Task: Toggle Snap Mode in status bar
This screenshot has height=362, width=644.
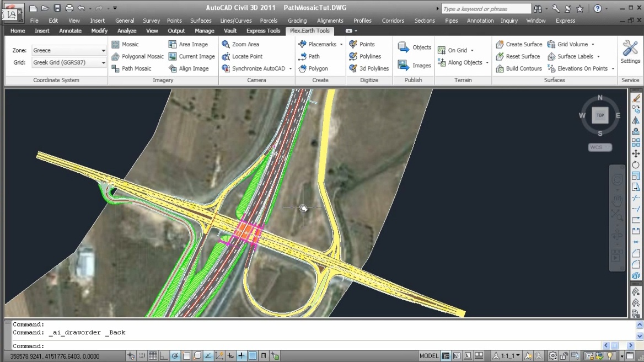Action: point(142,356)
